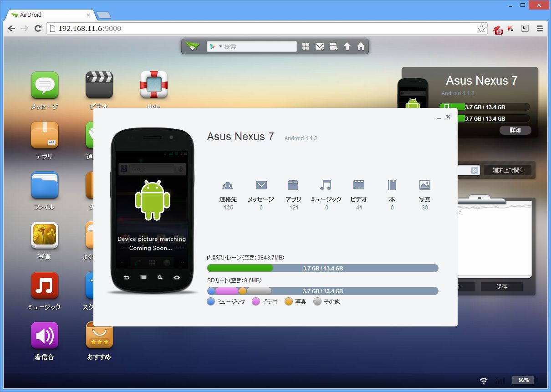This screenshot has height=392, width=551.
Task: Bookmark page with the star icon
Action: [481, 28]
